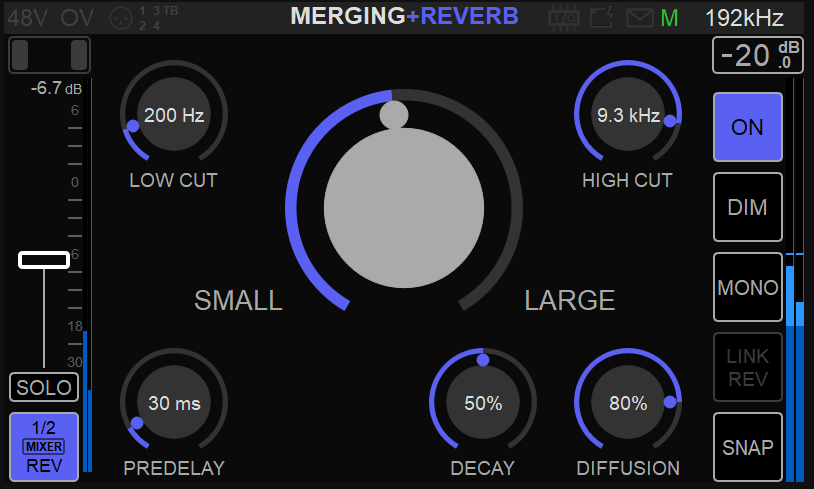Turn the reverb ON button off

[748, 127]
